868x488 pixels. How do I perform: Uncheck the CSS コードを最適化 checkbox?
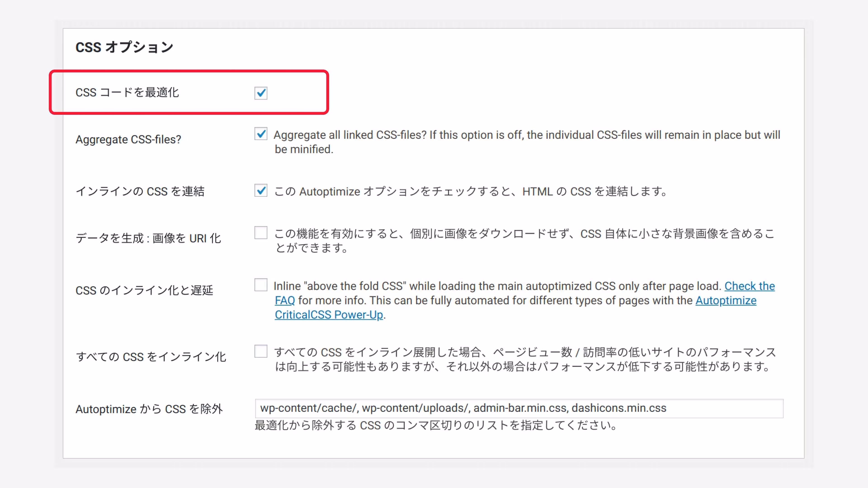[x=261, y=93]
